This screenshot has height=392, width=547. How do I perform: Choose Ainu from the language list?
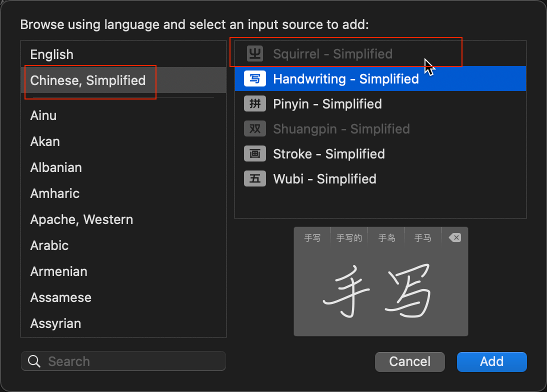[x=43, y=115]
